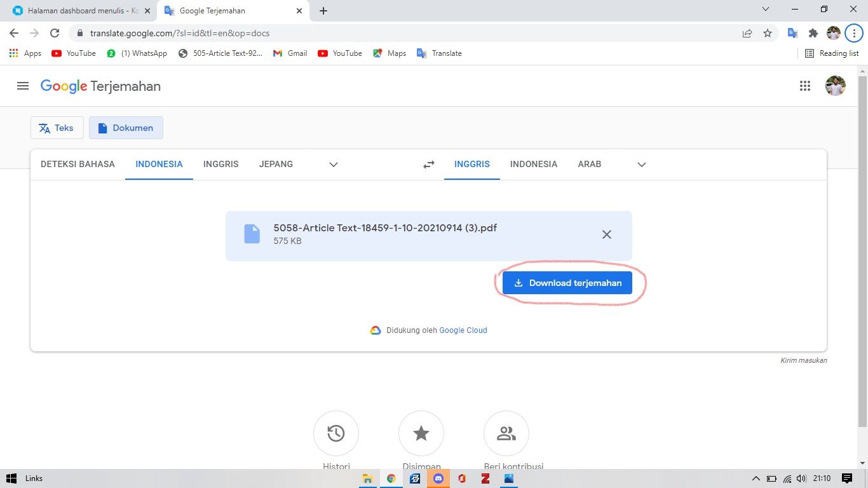Open the WhatsApp bookmark
The height and width of the screenshot is (488, 868).
(137, 53)
